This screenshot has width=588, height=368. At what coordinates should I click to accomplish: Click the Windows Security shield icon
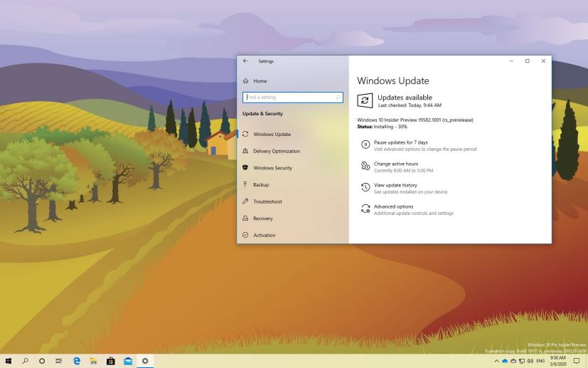(x=245, y=168)
